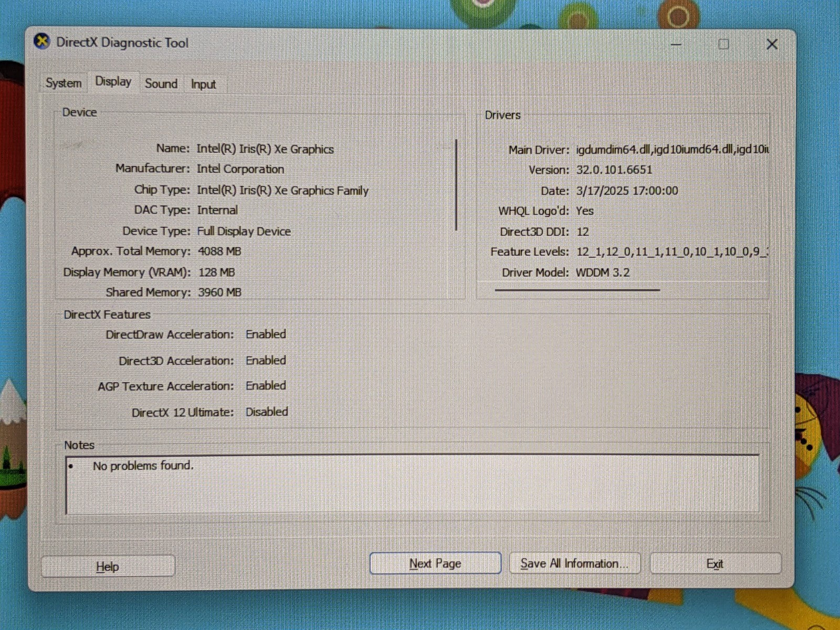
Task: Switch to the System tab
Action: pos(64,83)
